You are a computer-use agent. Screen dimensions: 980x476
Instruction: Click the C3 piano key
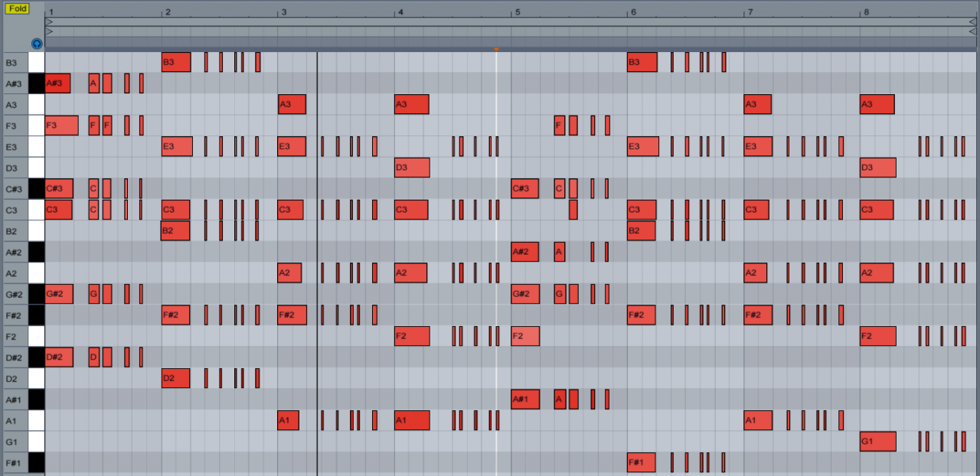[37, 210]
